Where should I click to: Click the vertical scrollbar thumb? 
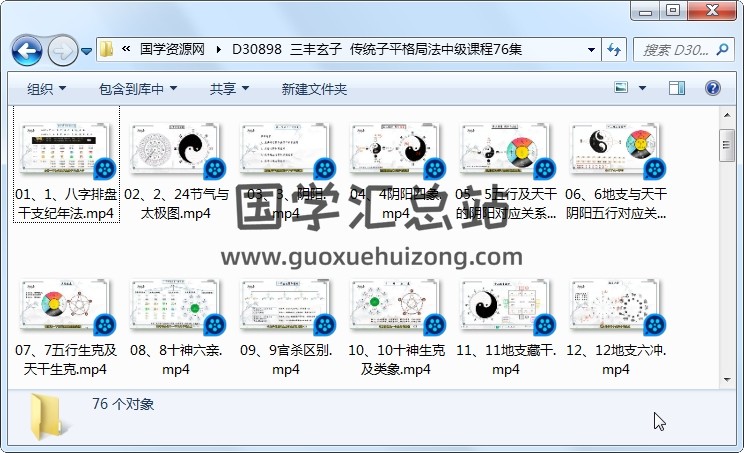click(x=727, y=146)
